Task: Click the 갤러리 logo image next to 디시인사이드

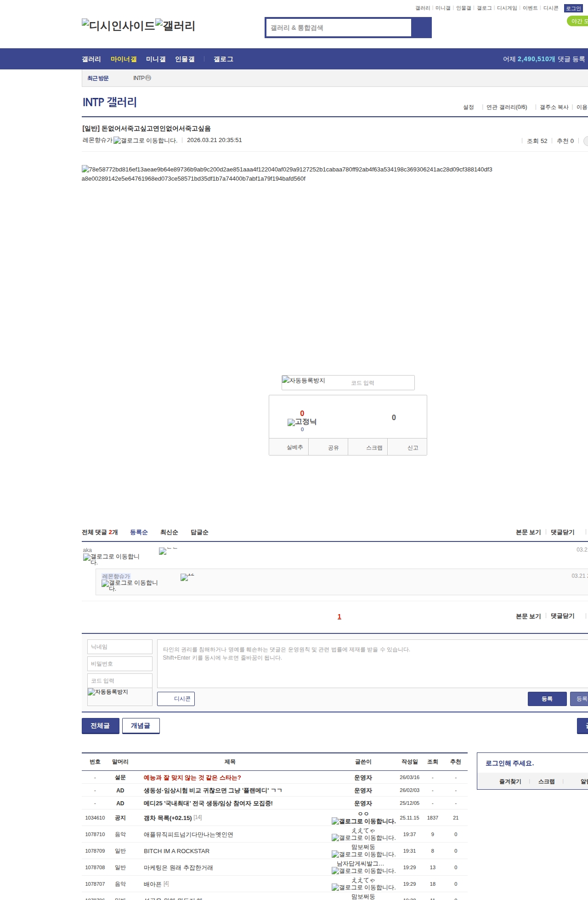Action: coord(175,25)
